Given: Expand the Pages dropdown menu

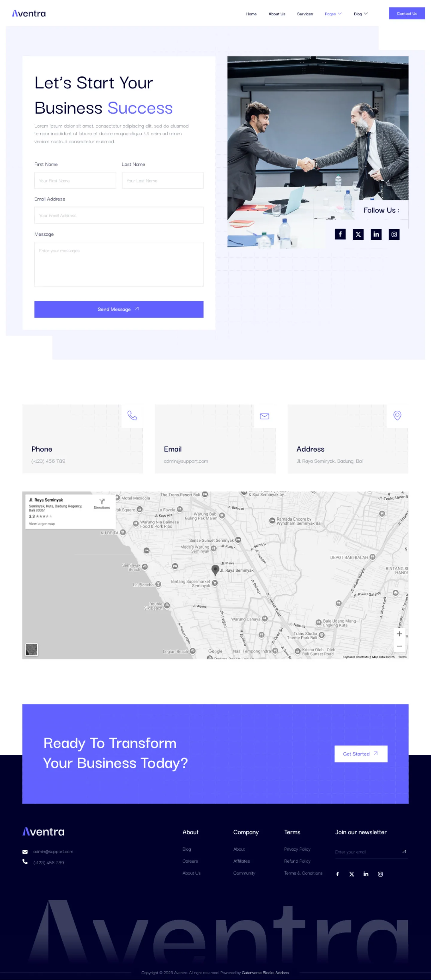Looking at the screenshot, I should tap(333, 14).
